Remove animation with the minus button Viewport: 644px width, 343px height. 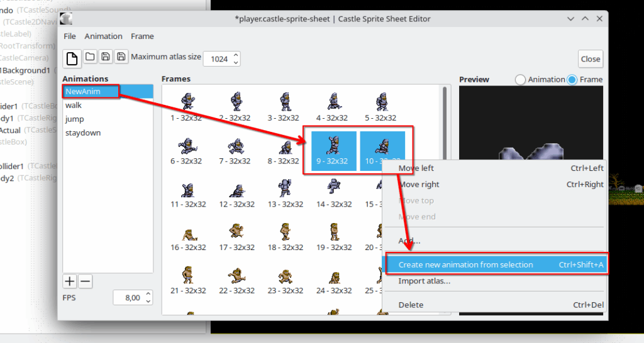point(85,281)
